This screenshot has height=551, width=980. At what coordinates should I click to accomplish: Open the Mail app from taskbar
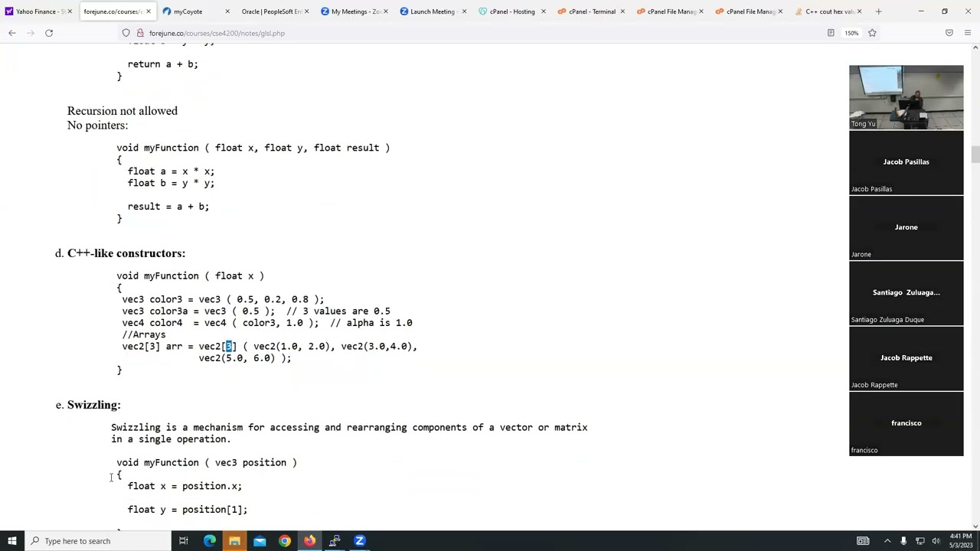click(x=260, y=541)
